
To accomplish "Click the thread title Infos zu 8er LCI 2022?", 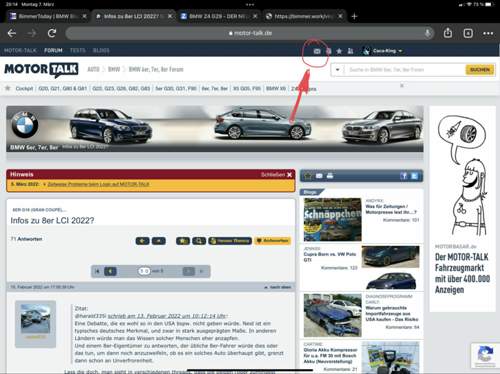I will click(x=52, y=220).
